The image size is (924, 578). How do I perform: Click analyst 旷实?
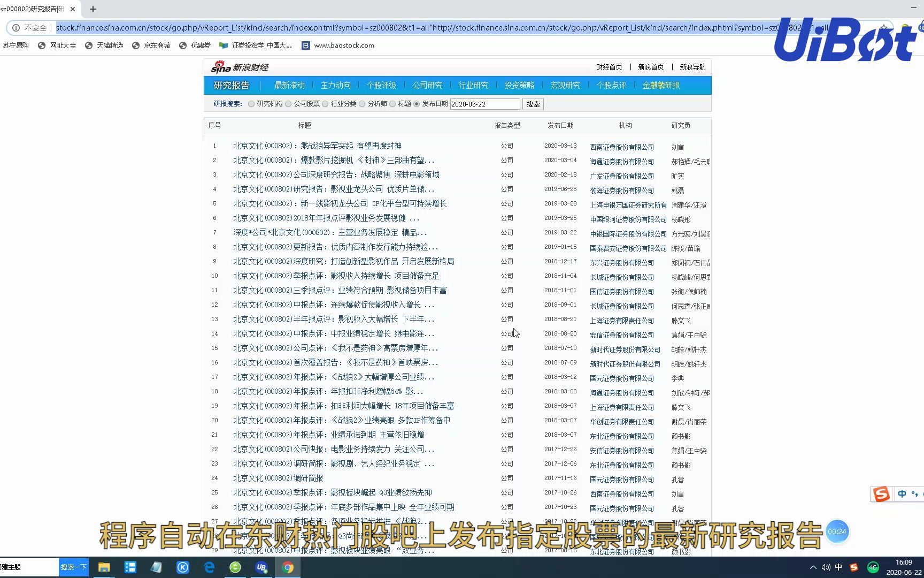677,176
